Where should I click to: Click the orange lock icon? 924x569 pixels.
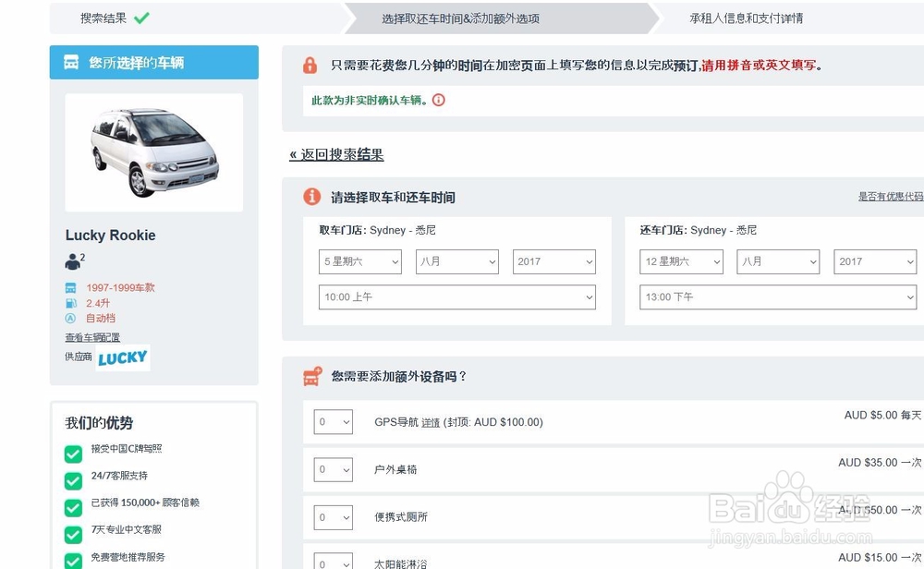[310, 65]
